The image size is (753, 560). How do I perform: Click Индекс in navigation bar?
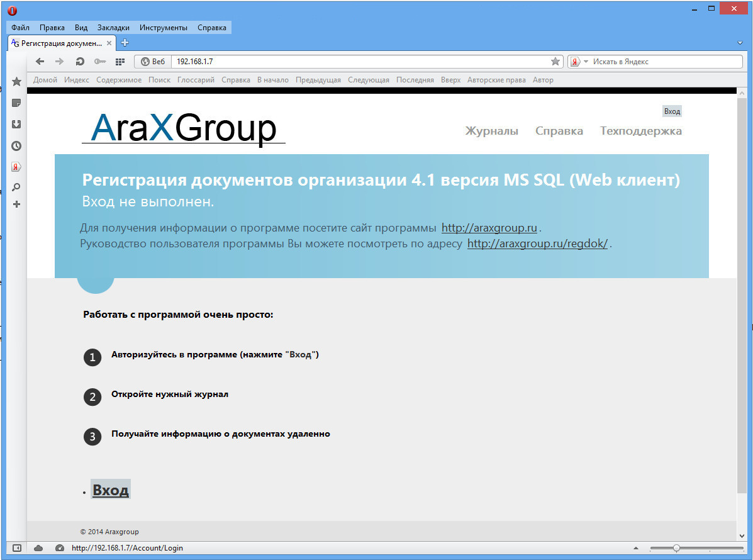[x=77, y=80]
